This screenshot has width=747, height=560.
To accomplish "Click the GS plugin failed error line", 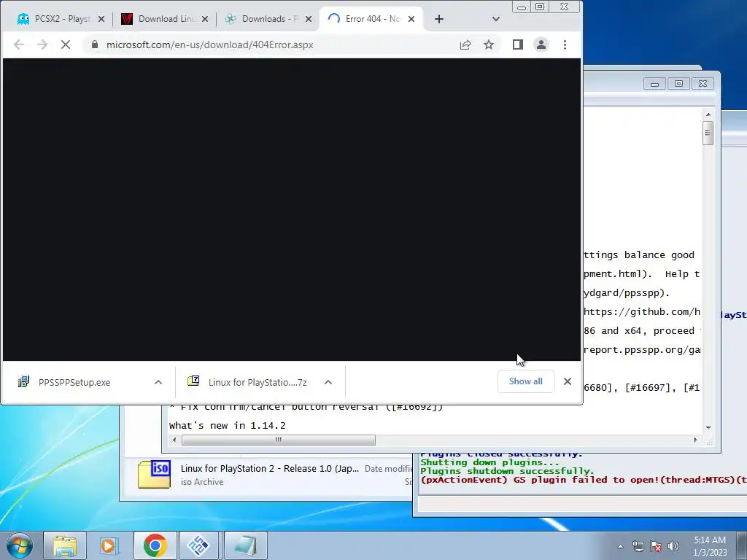I will click(x=583, y=480).
